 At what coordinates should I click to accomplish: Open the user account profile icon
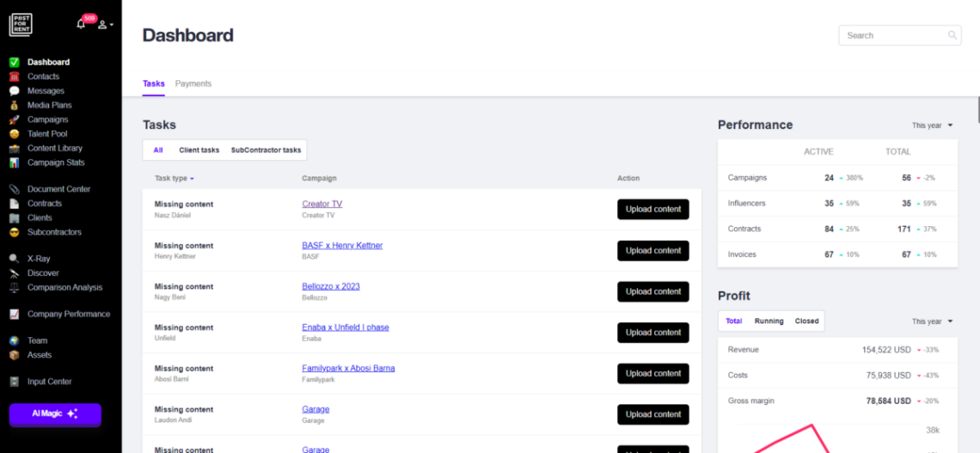tap(103, 24)
